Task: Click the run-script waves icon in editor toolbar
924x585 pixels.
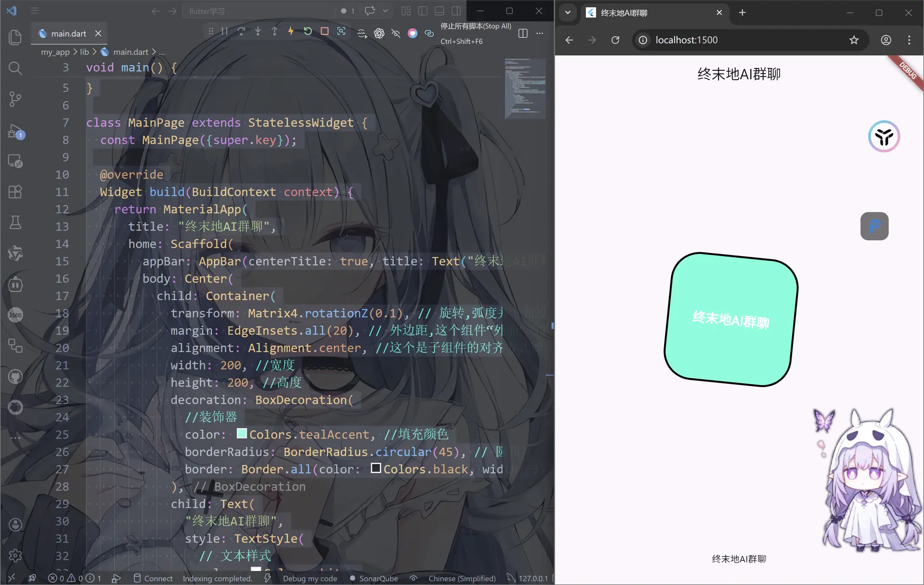Action: tap(362, 33)
